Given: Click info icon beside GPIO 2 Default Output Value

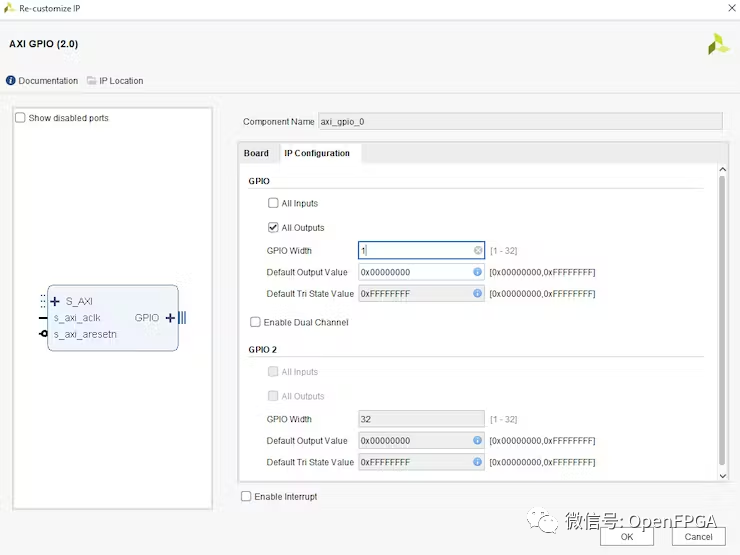Looking at the screenshot, I should pyautogui.click(x=478, y=441).
